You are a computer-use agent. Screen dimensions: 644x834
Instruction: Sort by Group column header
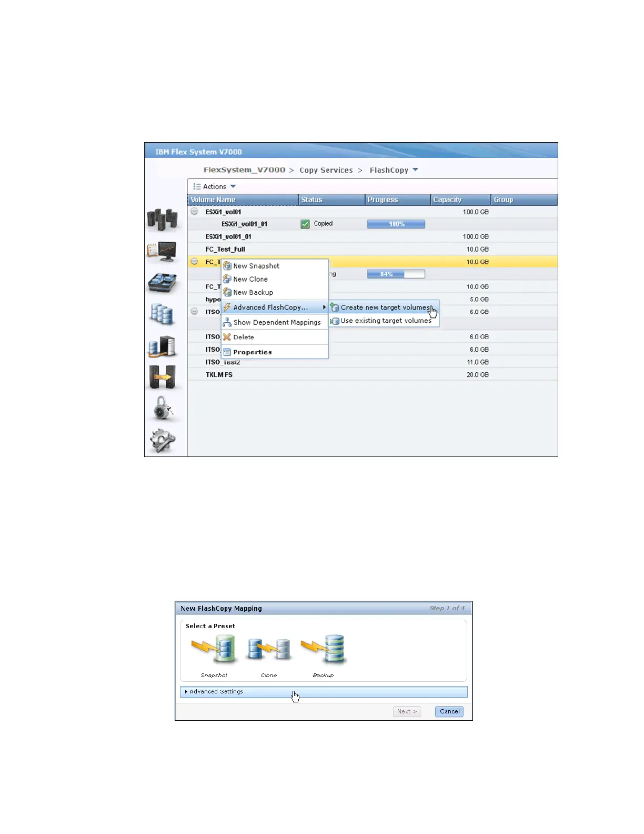[x=524, y=200]
